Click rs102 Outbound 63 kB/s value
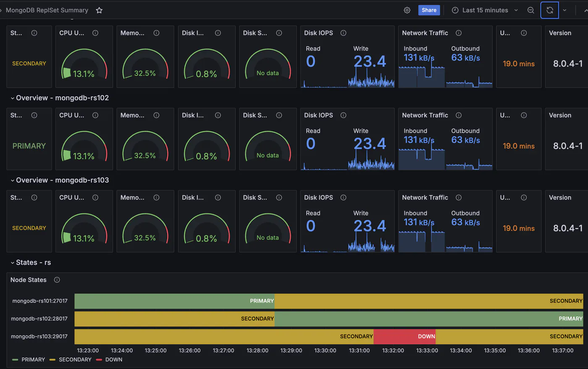The width and height of the screenshot is (588, 369). [465, 140]
